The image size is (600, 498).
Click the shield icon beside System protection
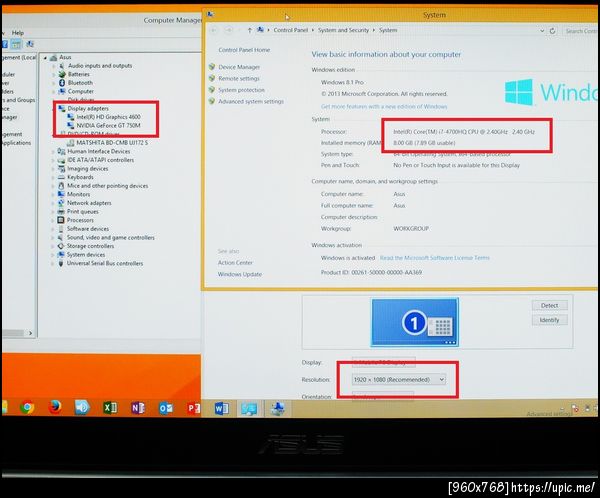[212, 90]
